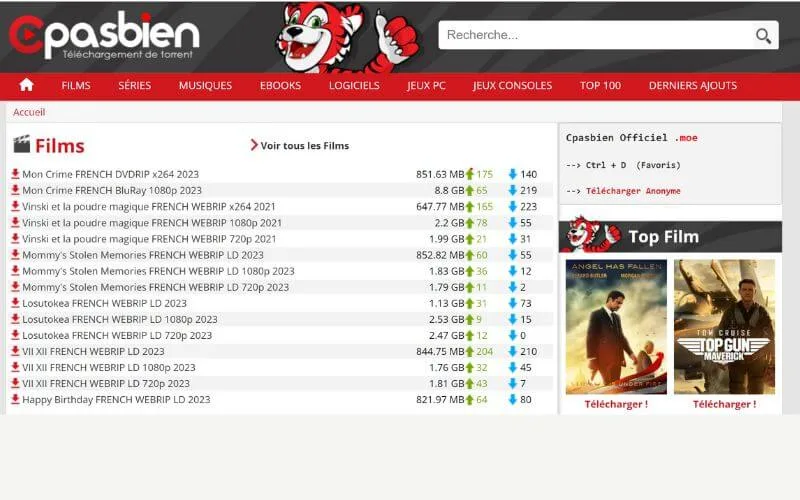Click the clapperboard icon beside Films heading
The image size is (800, 500).
[21, 144]
